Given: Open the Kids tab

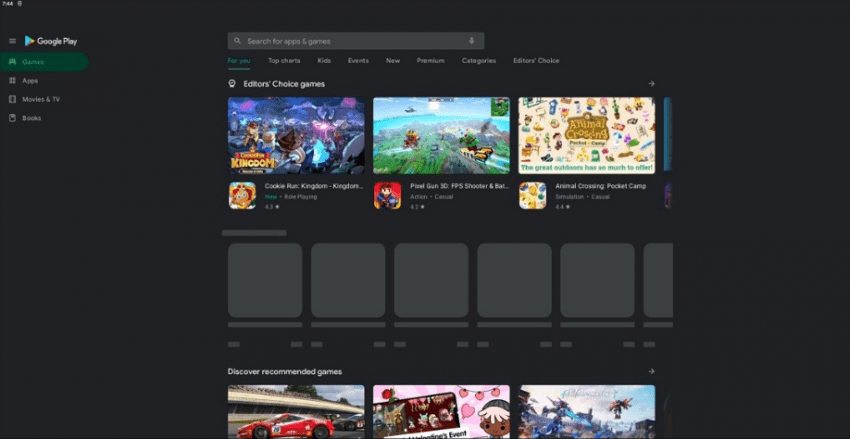Looking at the screenshot, I should [324, 61].
